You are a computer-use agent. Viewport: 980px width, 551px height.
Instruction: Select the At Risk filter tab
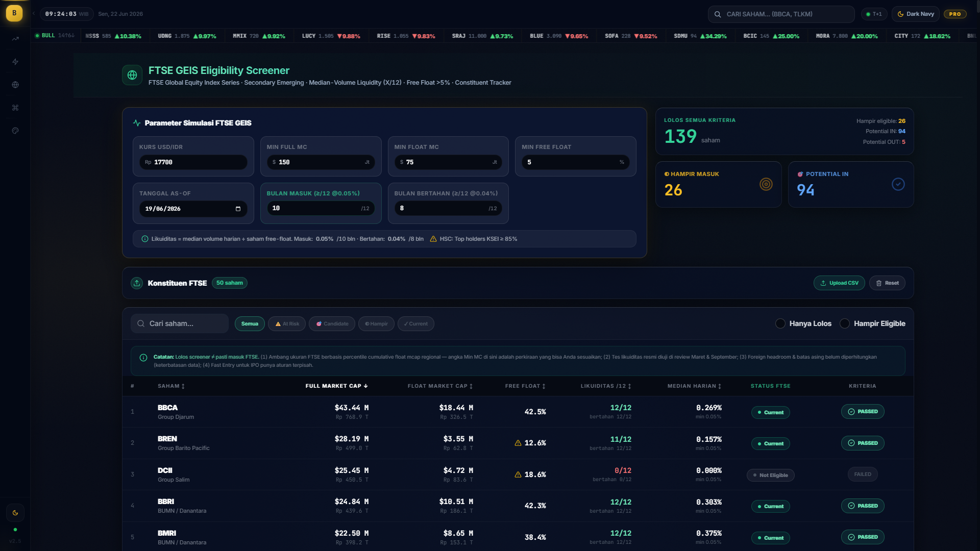287,324
